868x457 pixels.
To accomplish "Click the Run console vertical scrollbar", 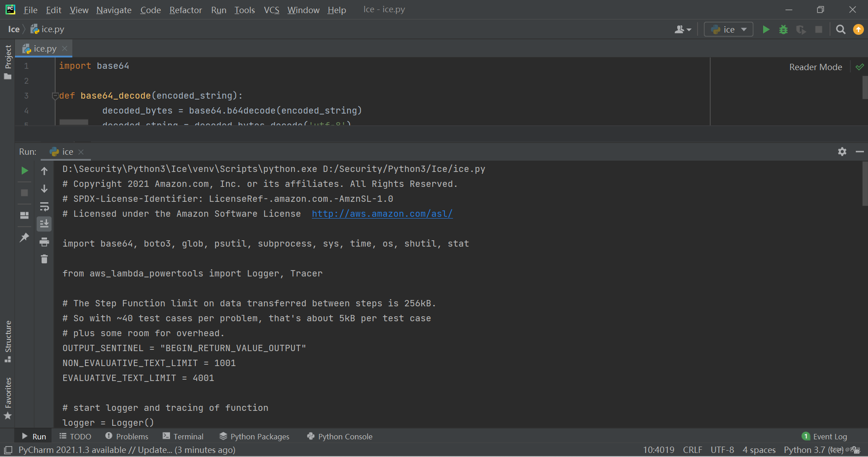I will tap(865, 183).
